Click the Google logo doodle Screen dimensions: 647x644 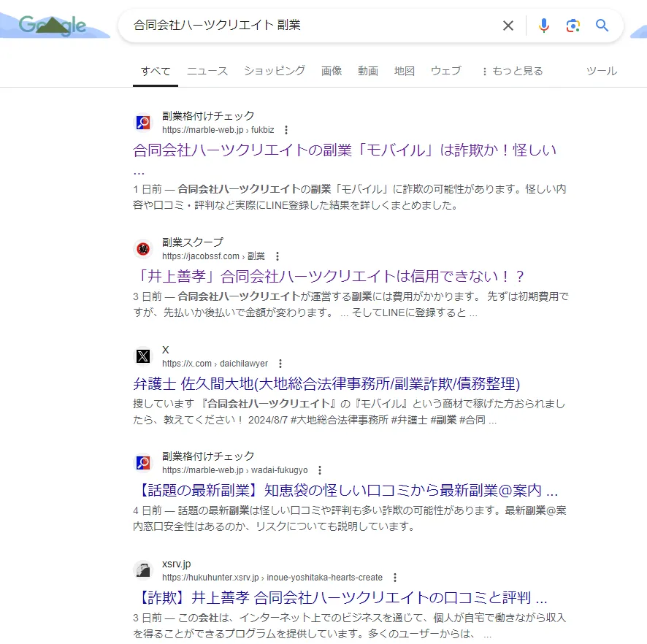coord(53,26)
